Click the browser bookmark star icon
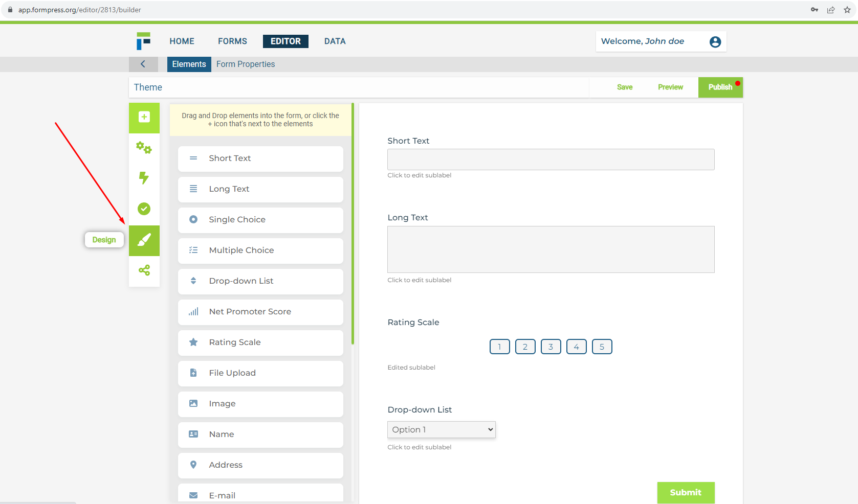 pyautogui.click(x=847, y=10)
